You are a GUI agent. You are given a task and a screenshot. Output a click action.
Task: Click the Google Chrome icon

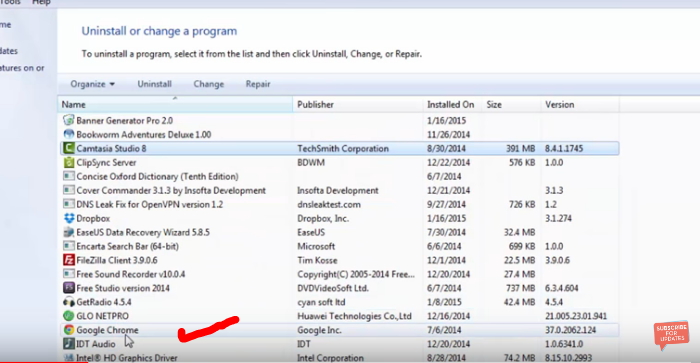tap(68, 330)
